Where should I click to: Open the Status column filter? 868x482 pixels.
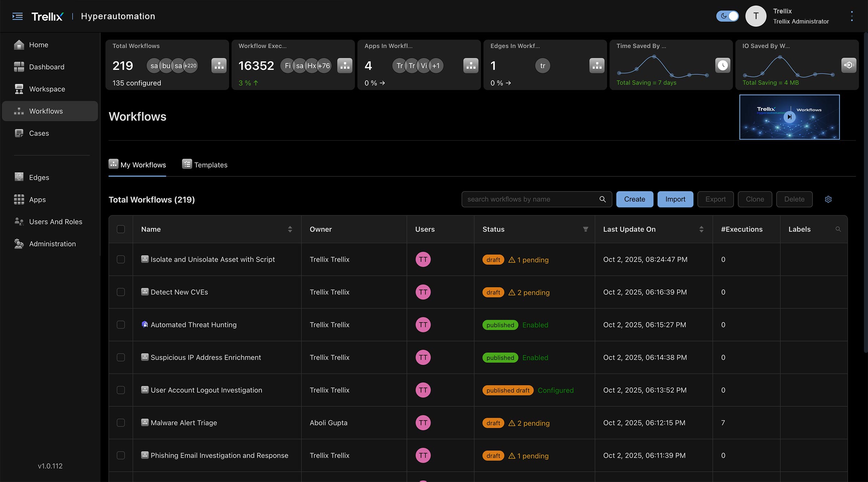[586, 229]
